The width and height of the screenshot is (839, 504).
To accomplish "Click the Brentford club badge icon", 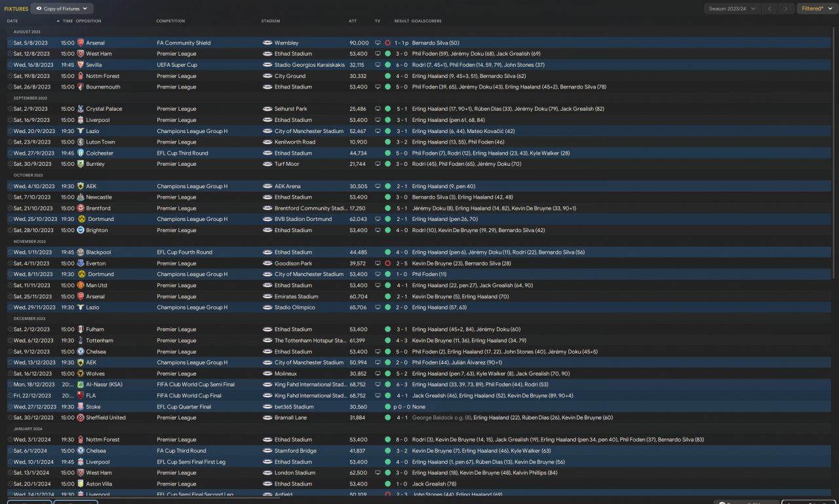I will (80, 208).
